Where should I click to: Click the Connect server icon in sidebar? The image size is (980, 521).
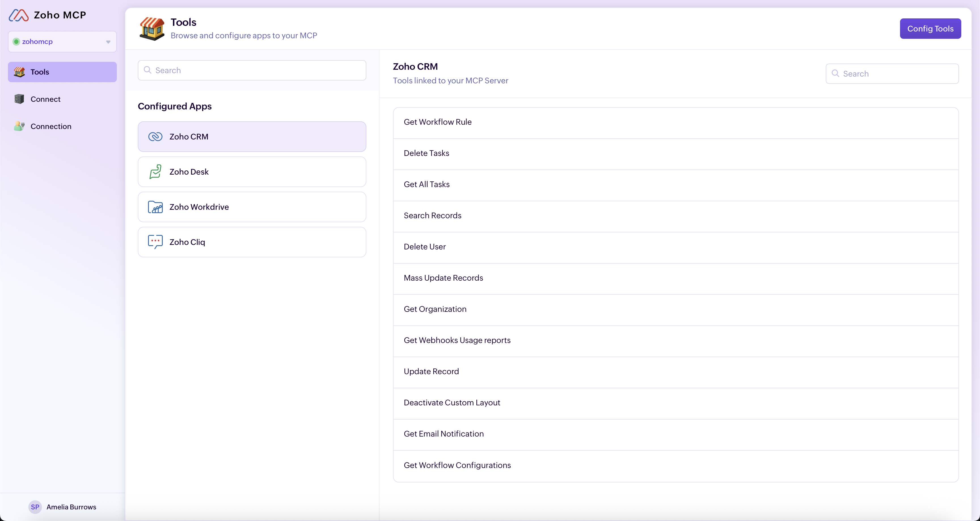[19, 99]
